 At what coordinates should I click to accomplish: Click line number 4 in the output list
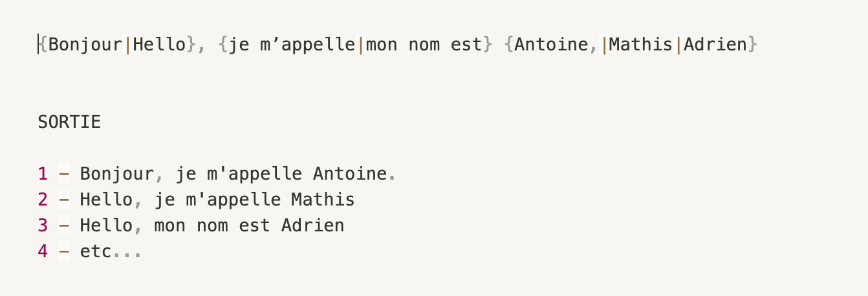pyautogui.click(x=43, y=251)
